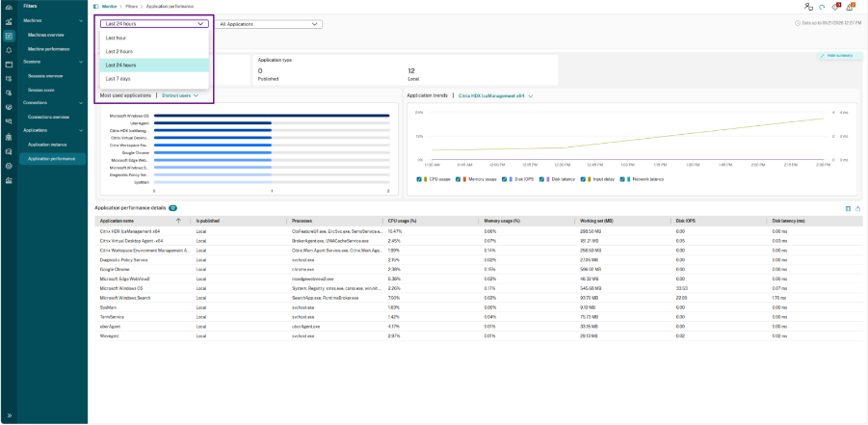Select the highlighted Filters list icon in rail
The height and width of the screenshot is (425, 868).
pos(9,36)
